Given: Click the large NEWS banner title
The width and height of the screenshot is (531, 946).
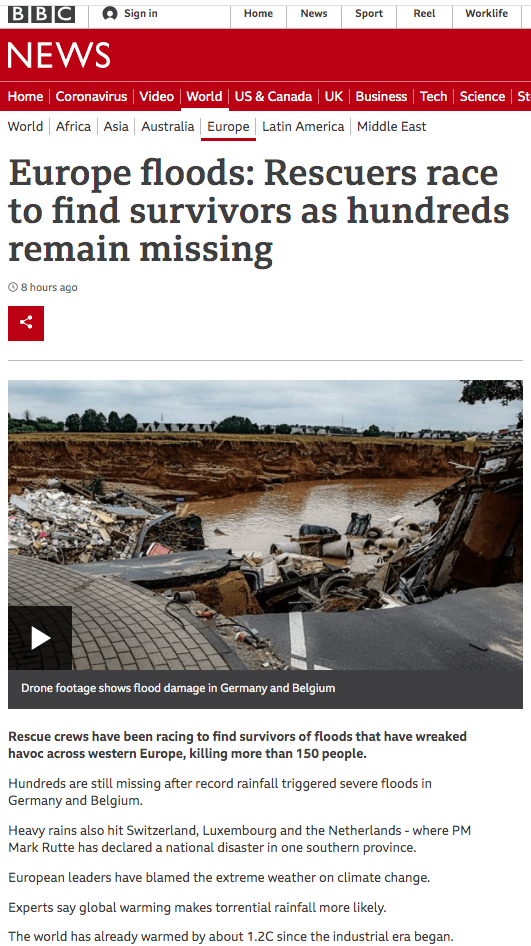Looking at the screenshot, I should pos(59,56).
